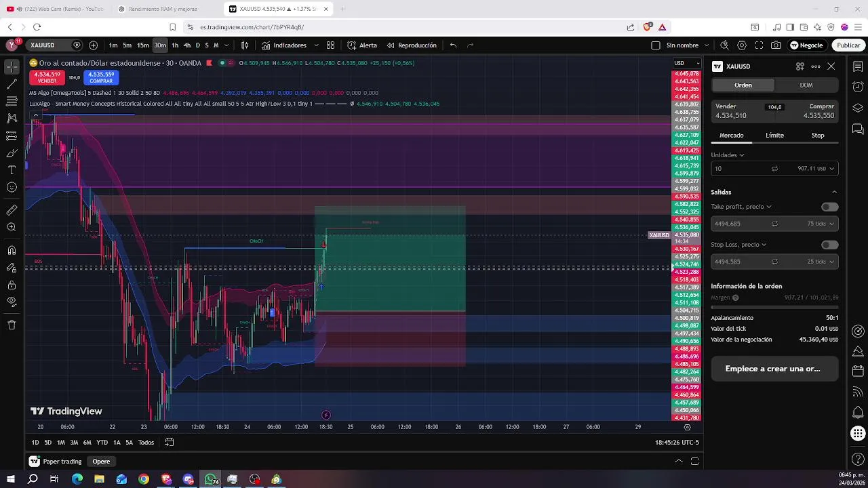Lock all drawing tools

tap(12, 285)
